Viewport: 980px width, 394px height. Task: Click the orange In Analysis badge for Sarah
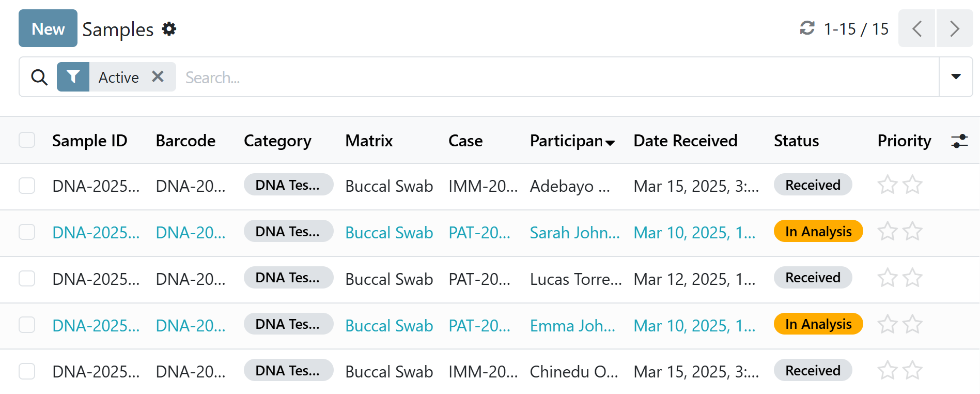pos(818,231)
